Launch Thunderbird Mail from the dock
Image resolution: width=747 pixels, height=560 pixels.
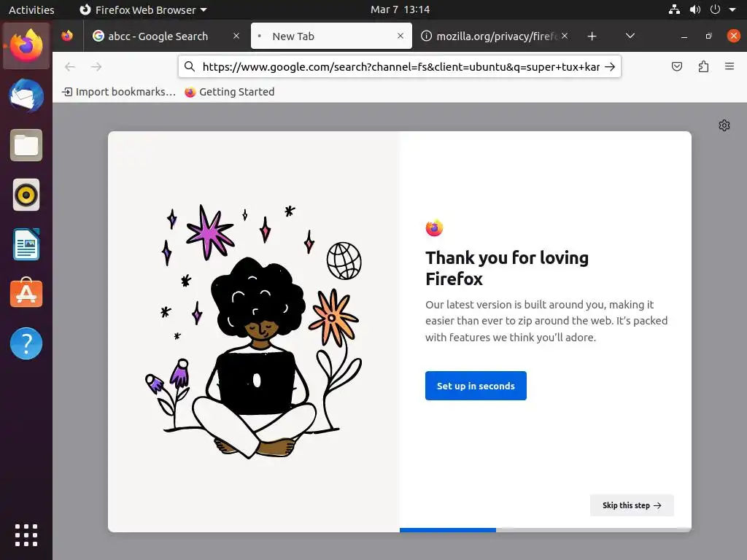tap(26, 96)
